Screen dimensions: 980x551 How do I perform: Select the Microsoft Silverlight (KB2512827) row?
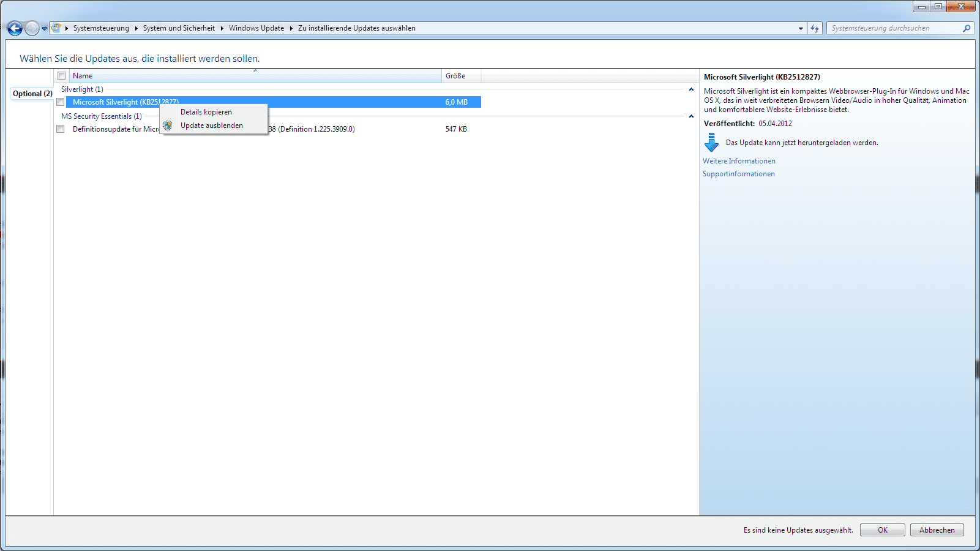point(274,102)
